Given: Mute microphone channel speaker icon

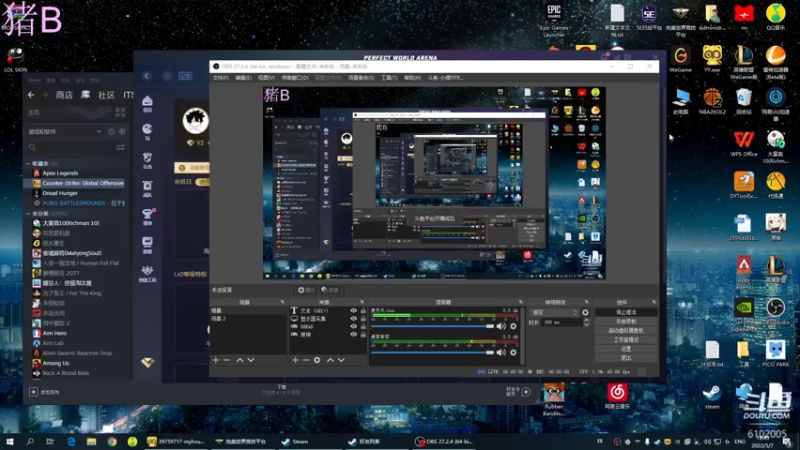Looking at the screenshot, I should (501, 326).
